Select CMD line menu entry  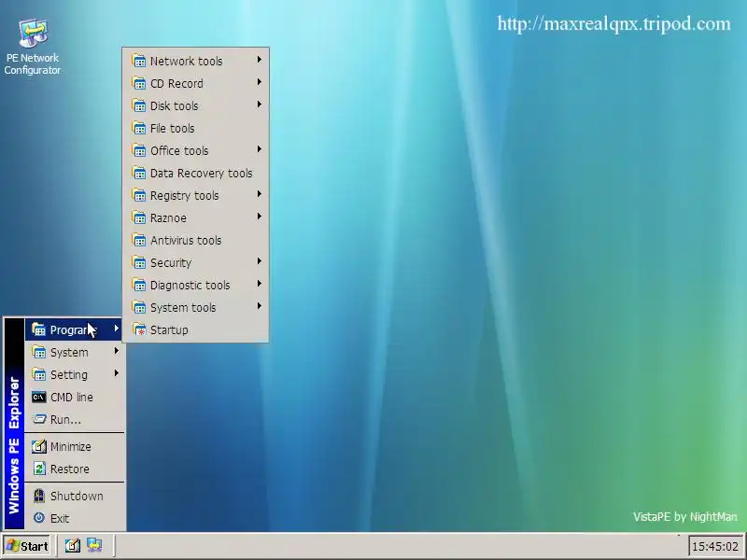tap(75, 397)
